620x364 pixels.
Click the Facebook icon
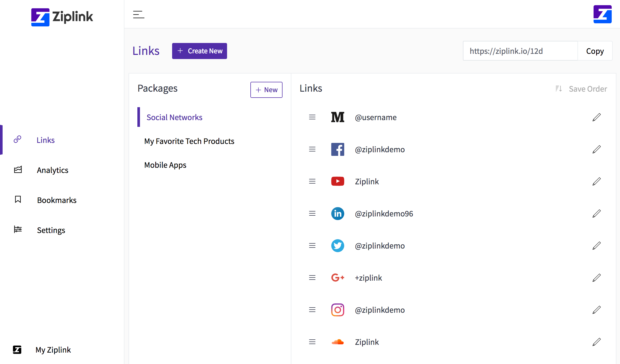click(x=338, y=149)
